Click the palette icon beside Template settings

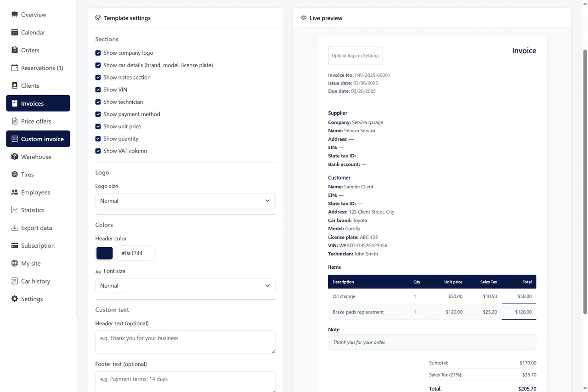98,18
